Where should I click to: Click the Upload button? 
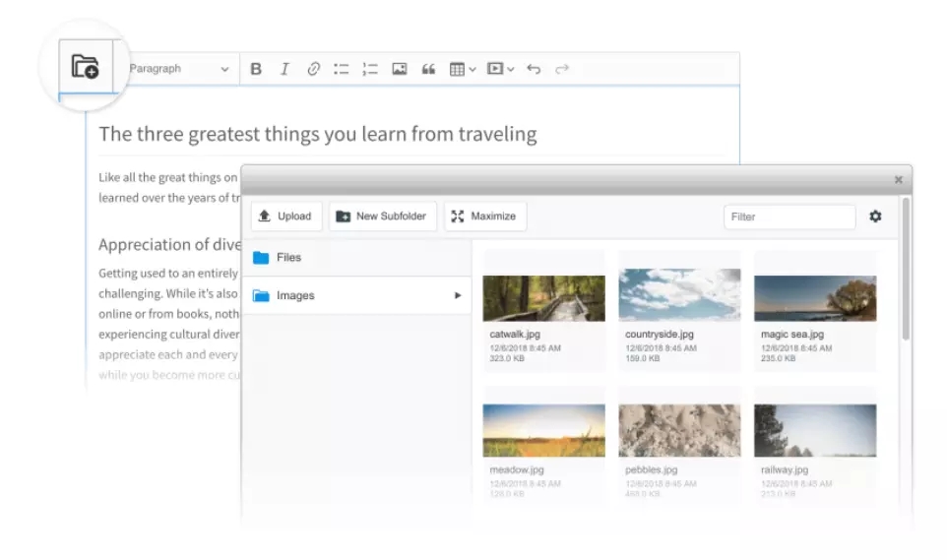(x=285, y=217)
